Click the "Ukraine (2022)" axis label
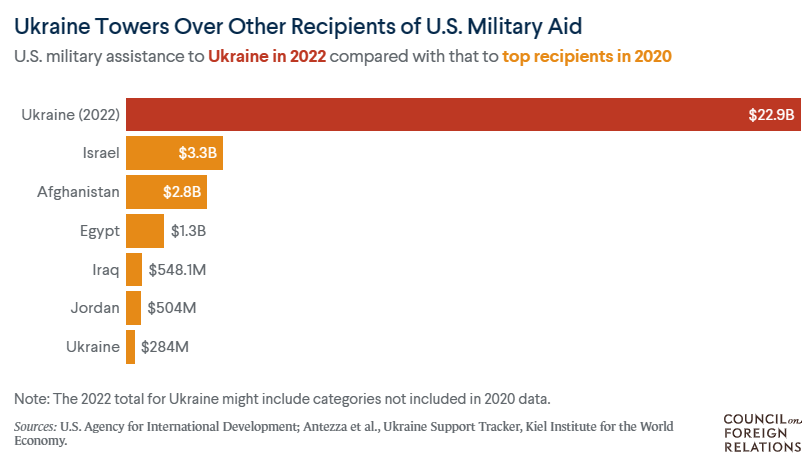 [71, 115]
